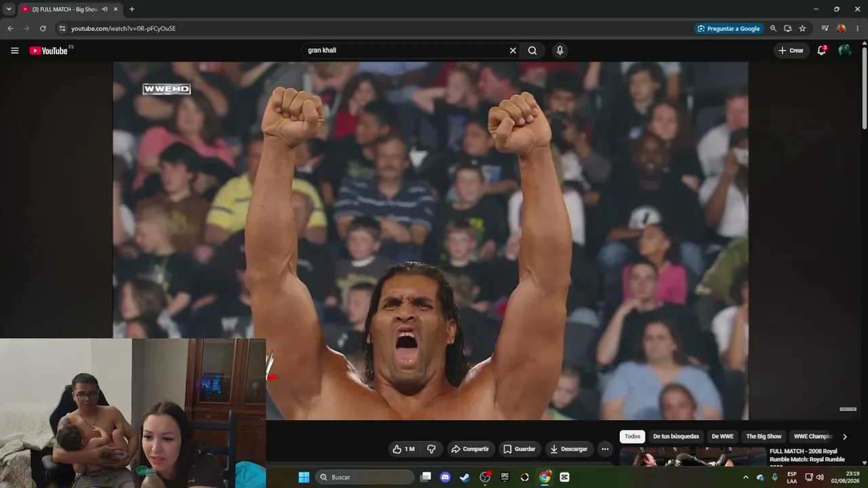Viewport: 868px width, 488px height.
Task: Select the WWE Champion chip
Action: pyautogui.click(x=812, y=436)
